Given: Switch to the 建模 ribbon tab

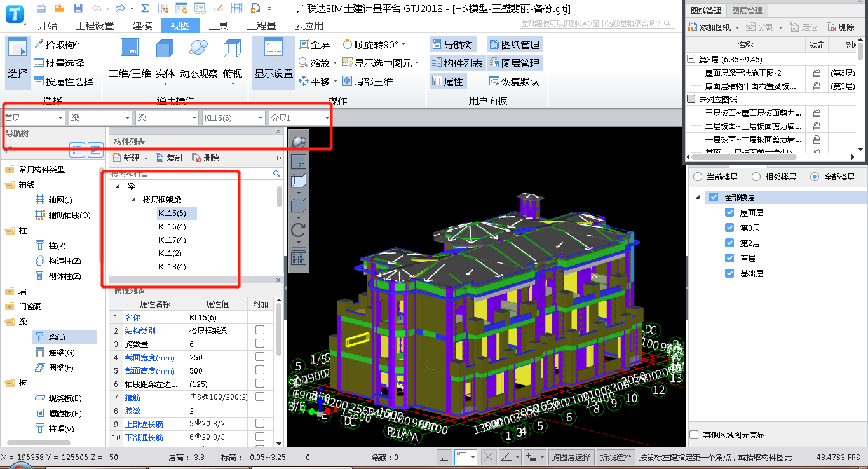Looking at the screenshot, I should coord(142,26).
